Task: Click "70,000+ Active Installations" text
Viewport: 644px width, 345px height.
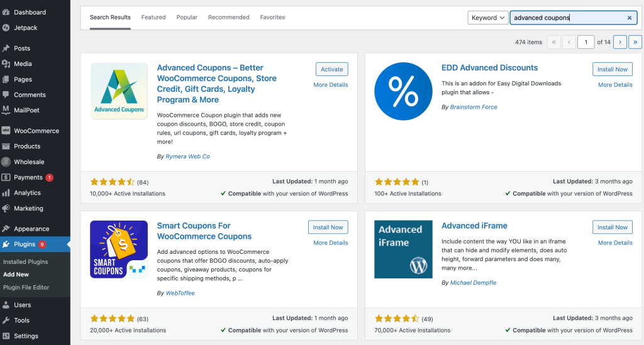Action: pos(413,330)
